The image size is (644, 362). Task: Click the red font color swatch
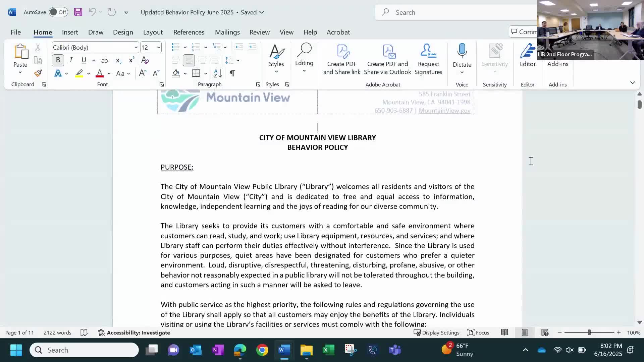pyautogui.click(x=100, y=73)
